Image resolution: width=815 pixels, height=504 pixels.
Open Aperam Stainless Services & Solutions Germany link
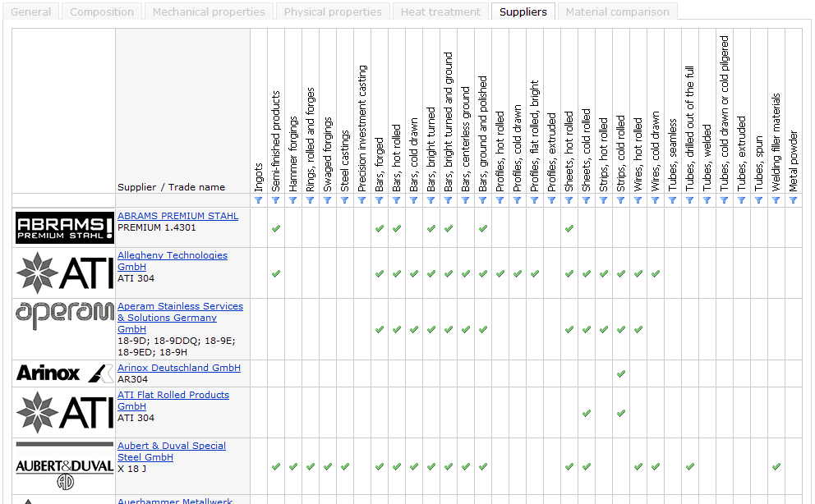tap(181, 318)
